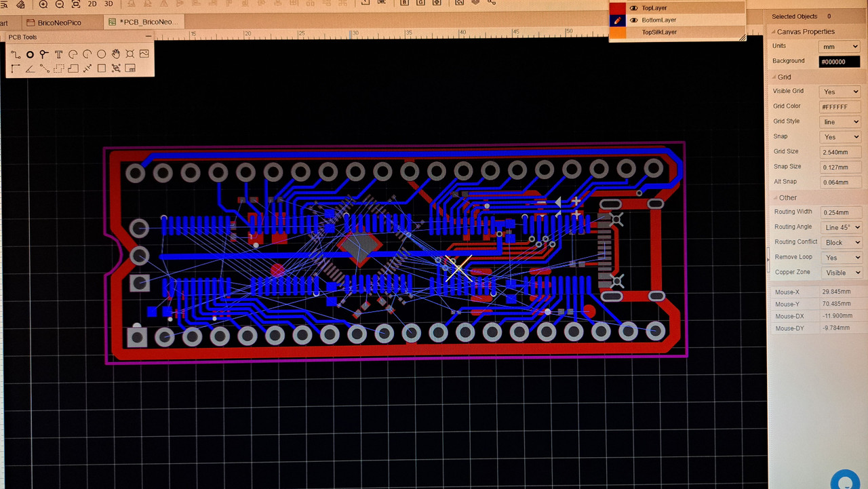Select the Pad tool in PCB Tools
The width and height of the screenshot is (868, 489).
point(30,54)
